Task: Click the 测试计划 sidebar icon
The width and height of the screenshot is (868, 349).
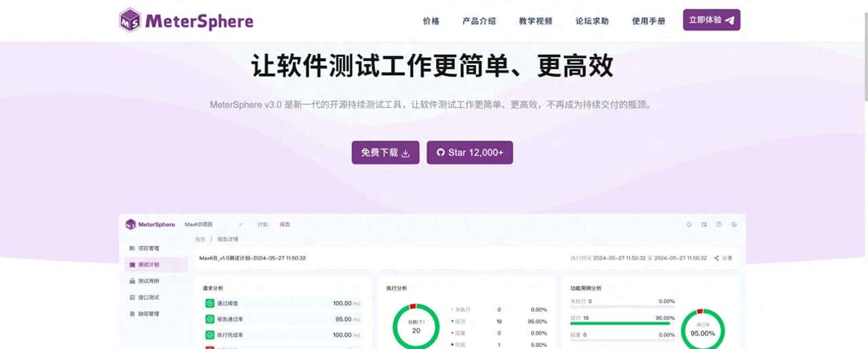Action: pos(132,264)
